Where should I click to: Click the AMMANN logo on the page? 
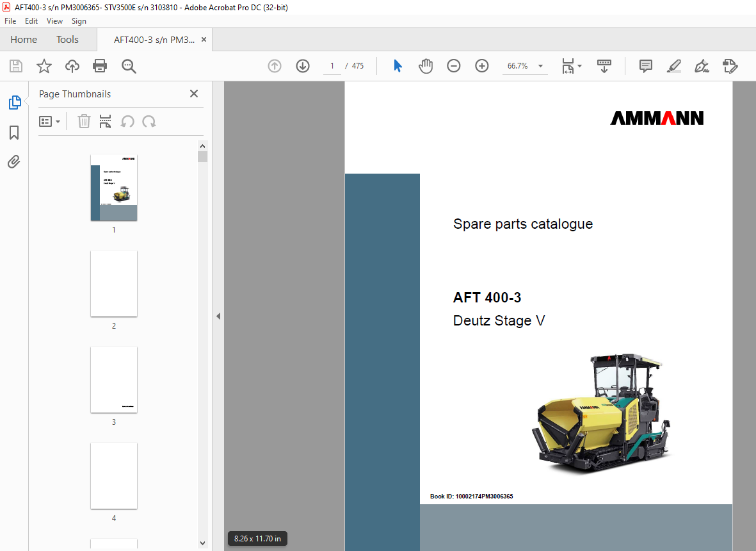(x=657, y=119)
